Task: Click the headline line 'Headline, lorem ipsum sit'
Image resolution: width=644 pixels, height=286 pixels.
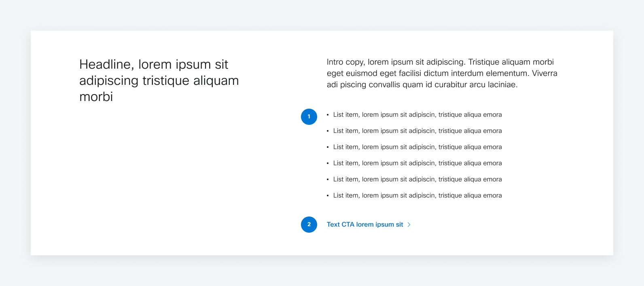Action: (x=154, y=64)
